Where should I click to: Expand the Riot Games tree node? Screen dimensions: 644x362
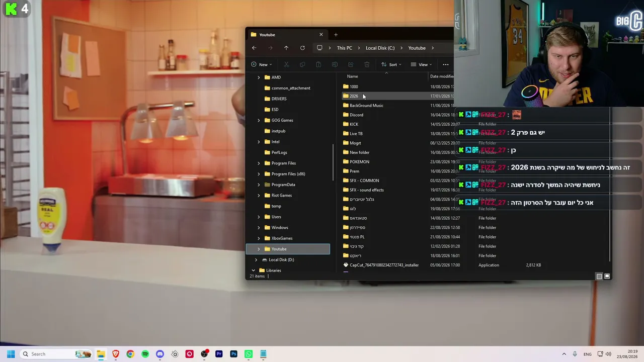[x=259, y=196]
